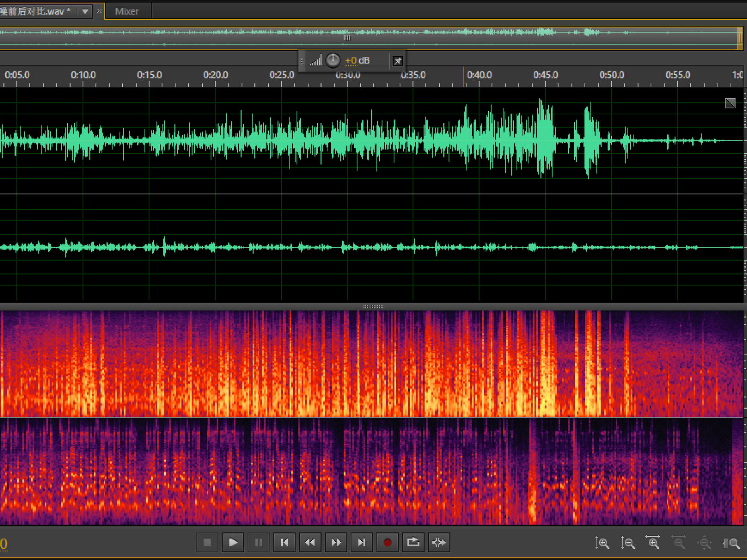Image resolution: width=747 pixels, height=560 pixels.
Task: Click the gain knob on the HUD
Action: tap(333, 60)
